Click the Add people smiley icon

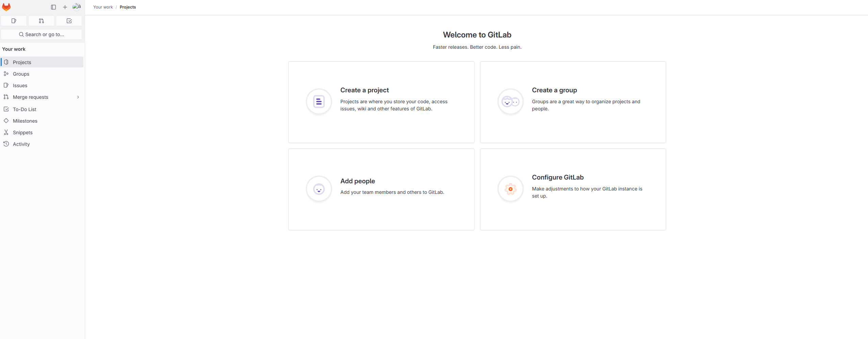(x=319, y=189)
